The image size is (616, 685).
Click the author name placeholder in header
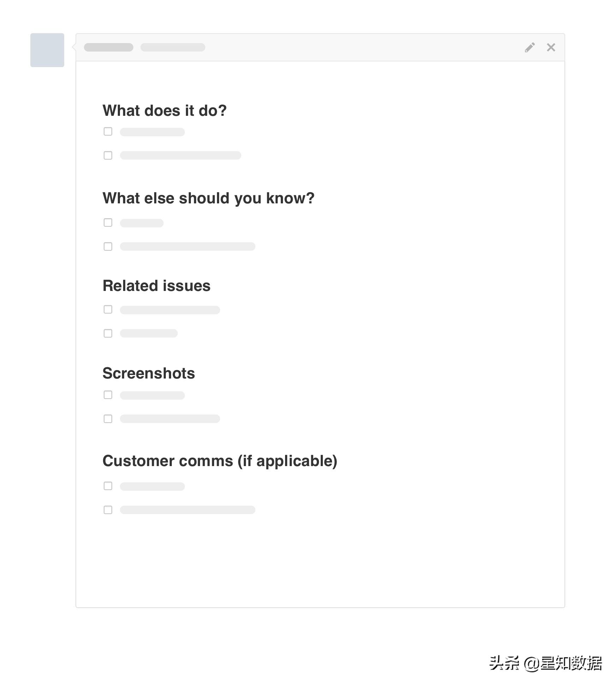pos(109,47)
